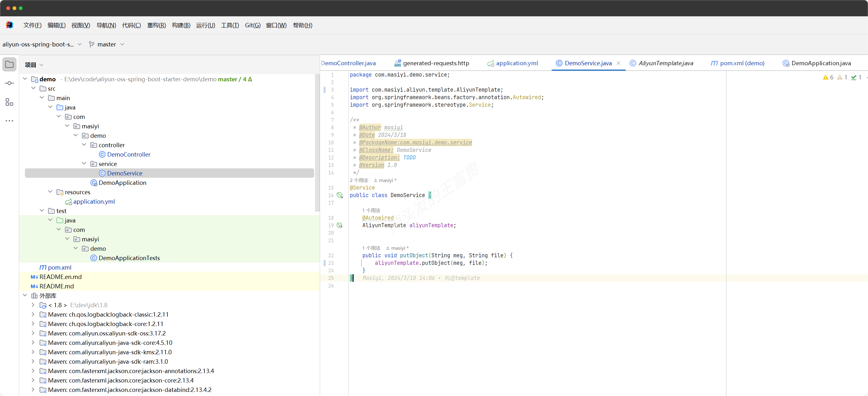Viewport: 868px width, 396px height.
Task: Click gutter bean icon beside class DemoService
Action: pos(340,195)
